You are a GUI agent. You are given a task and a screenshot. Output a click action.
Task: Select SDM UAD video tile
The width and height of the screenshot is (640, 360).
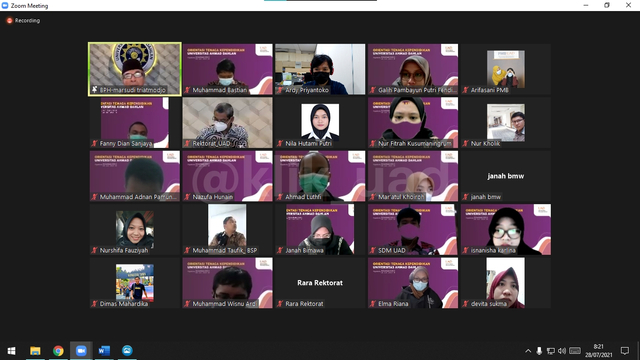(x=413, y=229)
